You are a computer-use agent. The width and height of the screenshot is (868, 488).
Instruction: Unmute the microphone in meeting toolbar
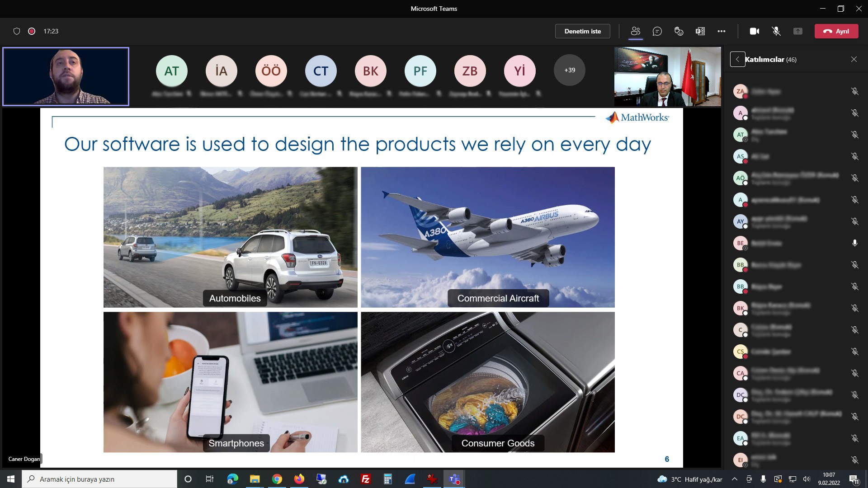click(776, 31)
